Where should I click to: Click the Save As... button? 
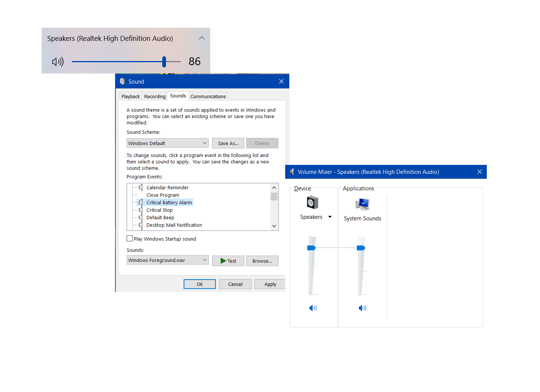[228, 143]
